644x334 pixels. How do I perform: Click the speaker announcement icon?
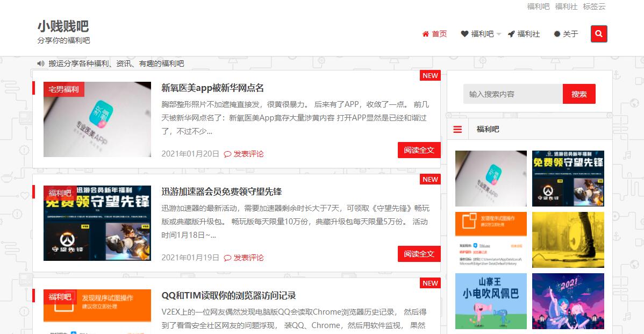tap(41, 63)
